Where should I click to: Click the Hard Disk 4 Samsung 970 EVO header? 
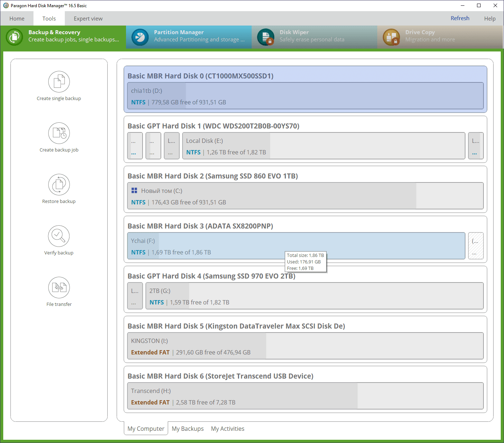[x=211, y=276]
